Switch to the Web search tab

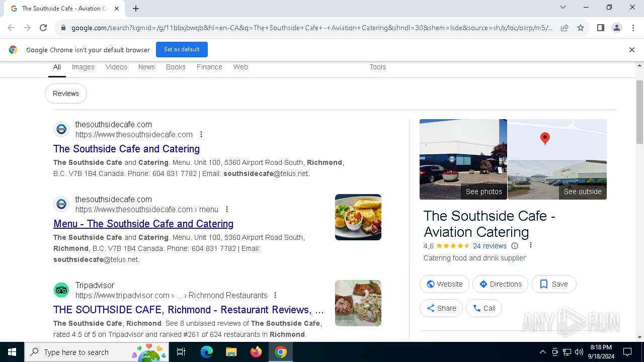pos(240,67)
